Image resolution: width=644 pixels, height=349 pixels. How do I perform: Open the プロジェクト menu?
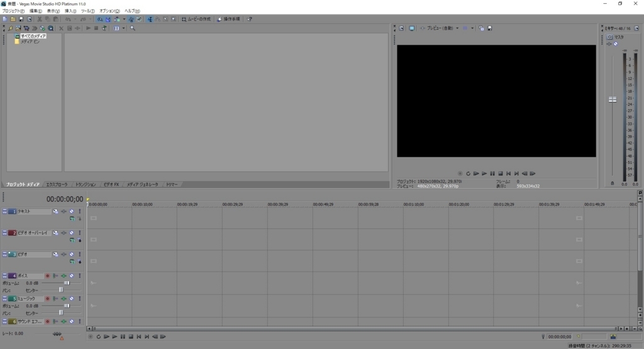pos(13,11)
